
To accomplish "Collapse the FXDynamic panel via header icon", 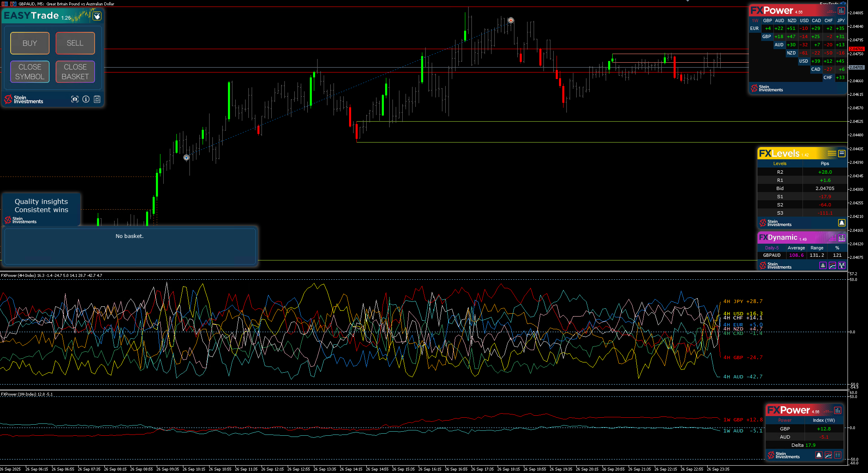I will pos(841,238).
